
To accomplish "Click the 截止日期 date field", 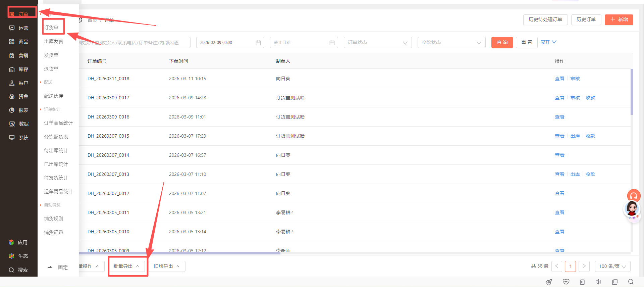I will coord(304,43).
